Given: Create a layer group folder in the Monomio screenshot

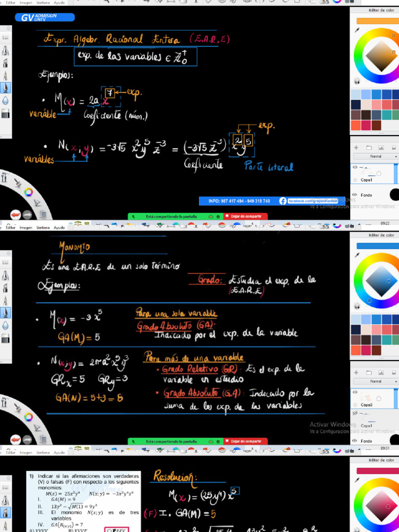Looking at the screenshot, I should (369, 373).
